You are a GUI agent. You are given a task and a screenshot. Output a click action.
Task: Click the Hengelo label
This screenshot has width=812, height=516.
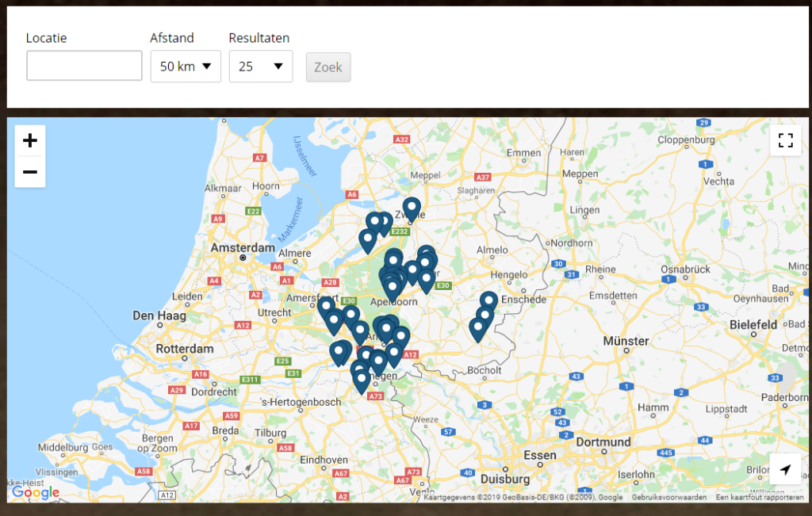[x=508, y=275]
